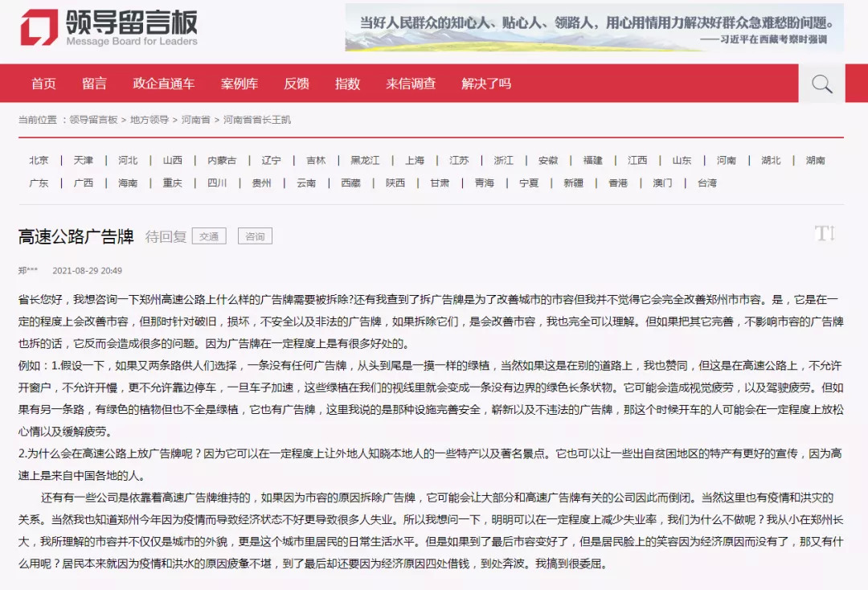Image resolution: width=868 pixels, height=590 pixels.
Task: Click the text size adjust icon
Action: [x=825, y=233]
